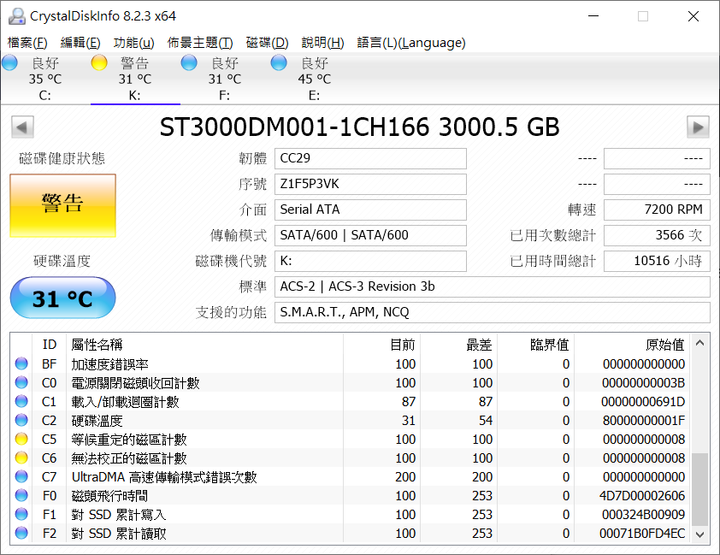Select the 對 SSD 累計讀取 row
The height and width of the screenshot is (555, 720).
350,533
